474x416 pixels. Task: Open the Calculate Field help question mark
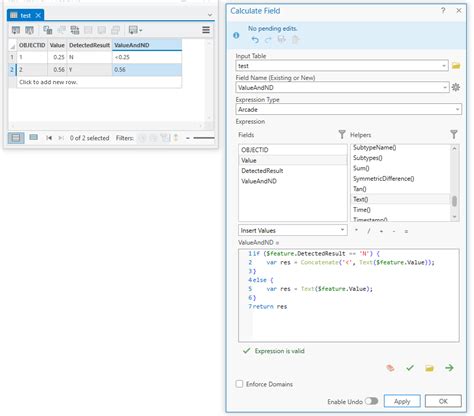point(443,11)
